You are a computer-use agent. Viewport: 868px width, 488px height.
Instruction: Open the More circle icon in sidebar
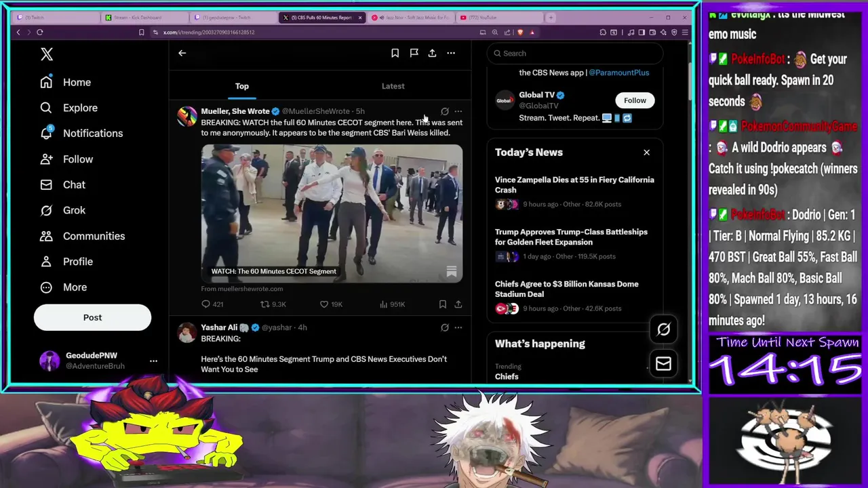[46, 287]
